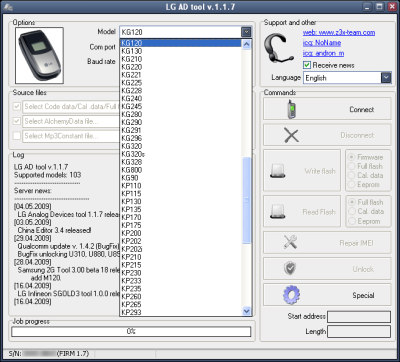
Task: Click the Write flash drive icon
Action: (277, 171)
